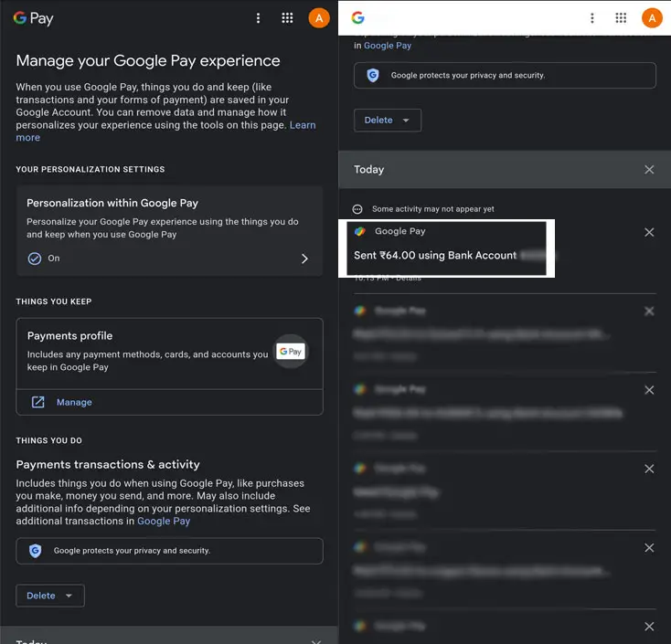Screen dimensions: 671x644
Task: Open Google Pay link at top of right panel
Action: [388, 46]
